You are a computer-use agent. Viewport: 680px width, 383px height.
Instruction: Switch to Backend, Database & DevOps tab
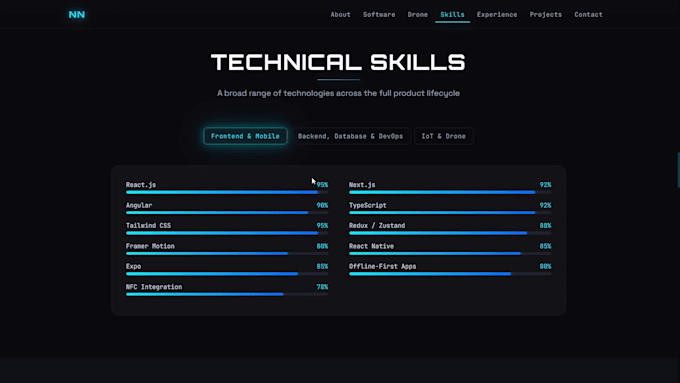tap(350, 136)
